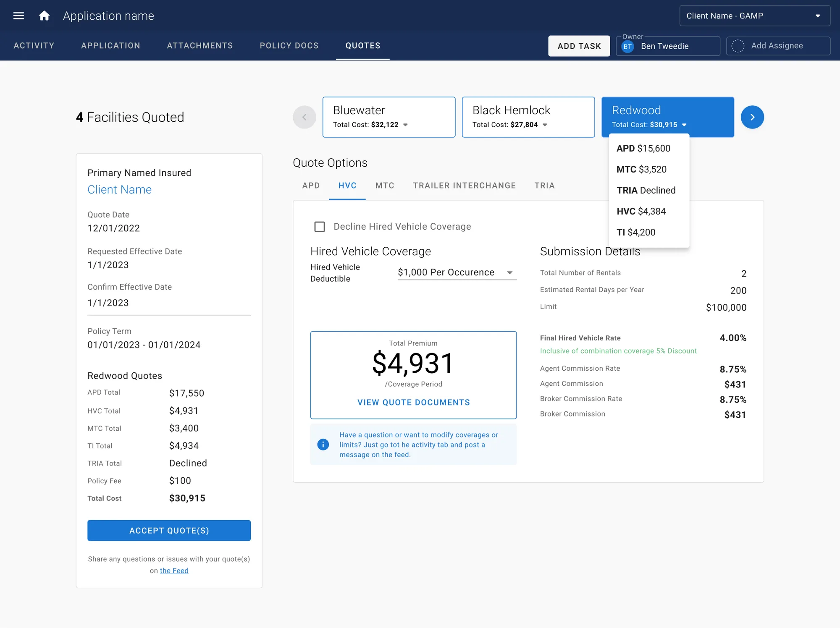
Task: Select the Redwood facility card
Action: coord(668,117)
